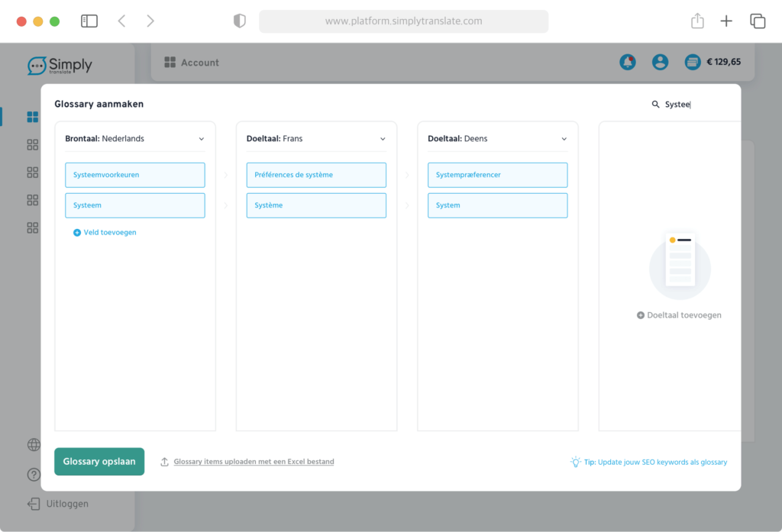Click the notification bell icon
The image size is (782, 532).
628,63
